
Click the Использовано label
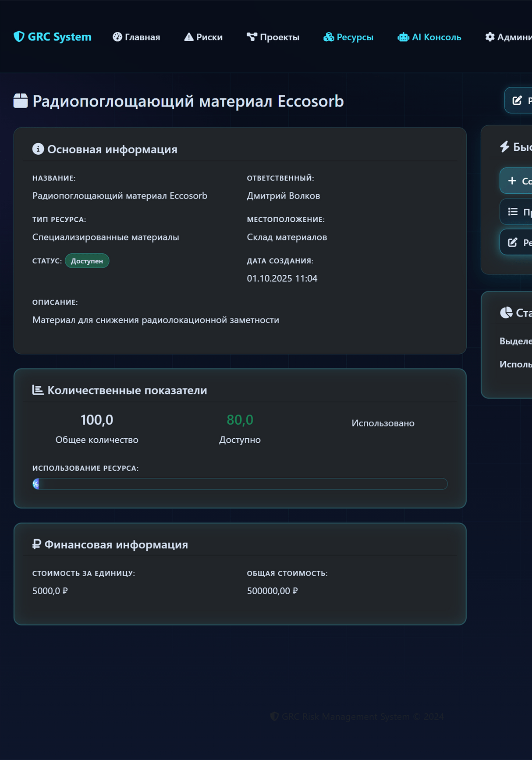pos(383,423)
